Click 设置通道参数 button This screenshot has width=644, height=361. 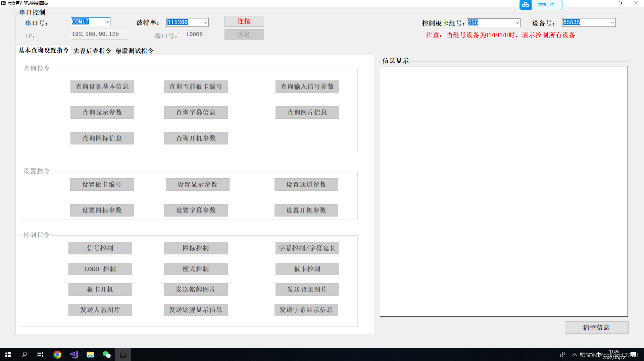(x=306, y=184)
